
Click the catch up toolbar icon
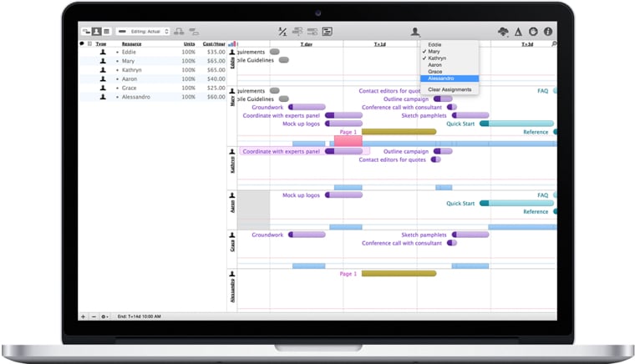[x=297, y=31]
